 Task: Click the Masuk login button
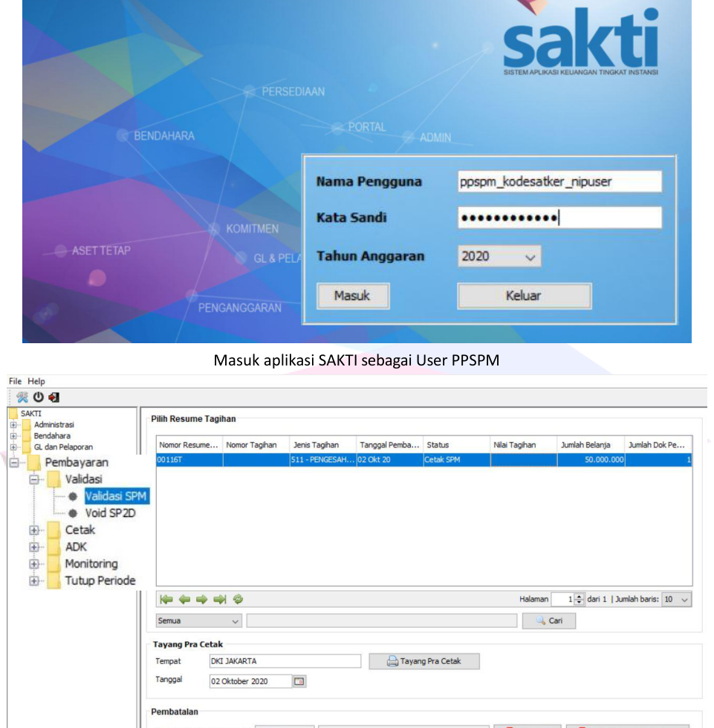(351, 296)
